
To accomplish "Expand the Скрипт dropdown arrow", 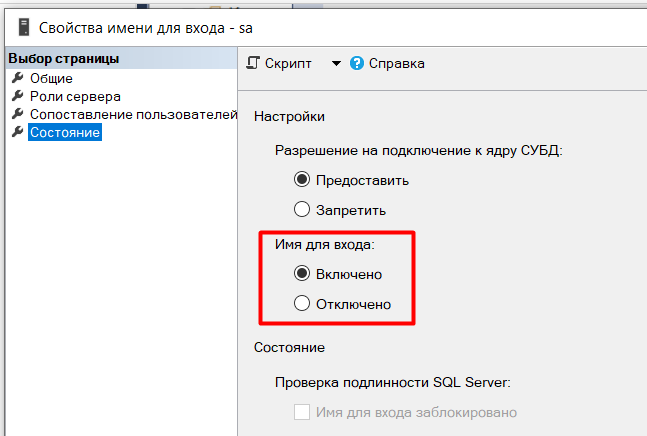I will click(x=336, y=63).
